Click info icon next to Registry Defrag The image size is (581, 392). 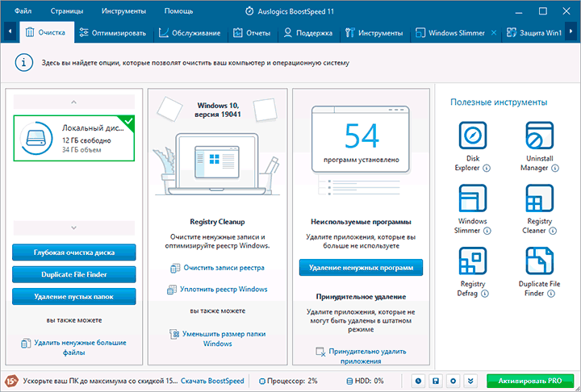485,294
